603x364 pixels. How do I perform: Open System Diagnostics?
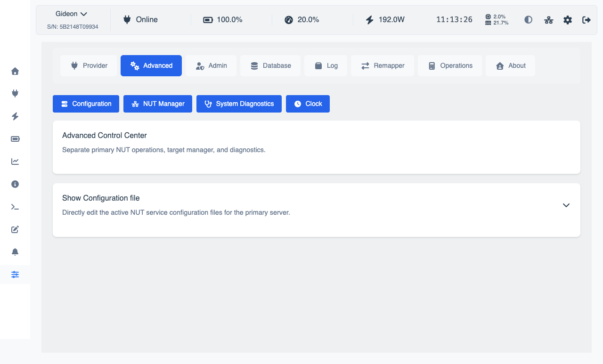coord(239,104)
